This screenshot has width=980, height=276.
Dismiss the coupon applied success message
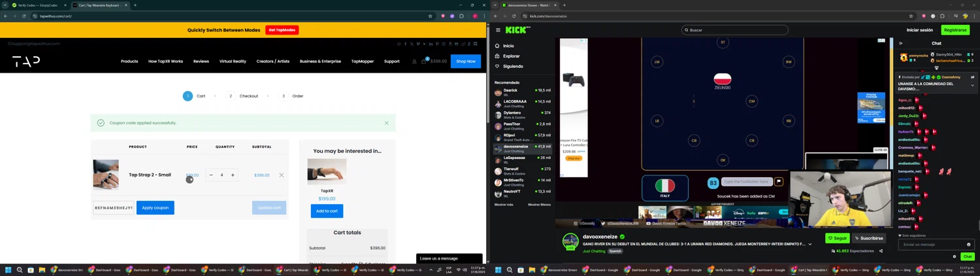[387, 123]
